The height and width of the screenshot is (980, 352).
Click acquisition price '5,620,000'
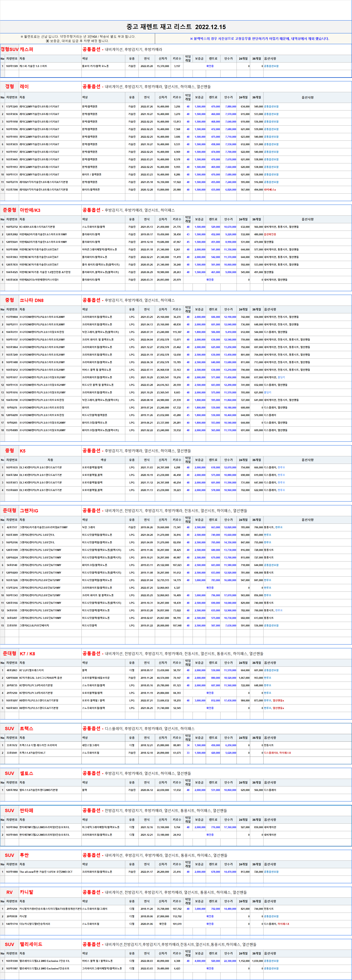tap(231, 753)
